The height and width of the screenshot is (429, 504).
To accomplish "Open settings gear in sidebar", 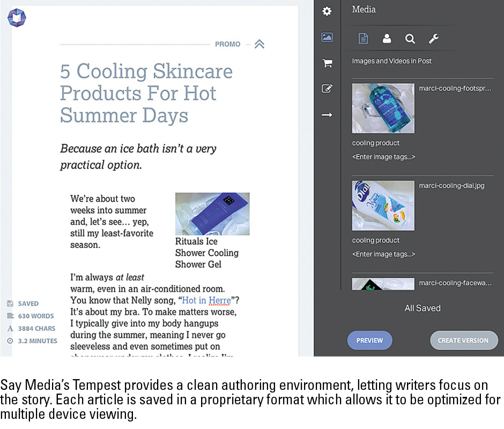I will pyautogui.click(x=327, y=11).
